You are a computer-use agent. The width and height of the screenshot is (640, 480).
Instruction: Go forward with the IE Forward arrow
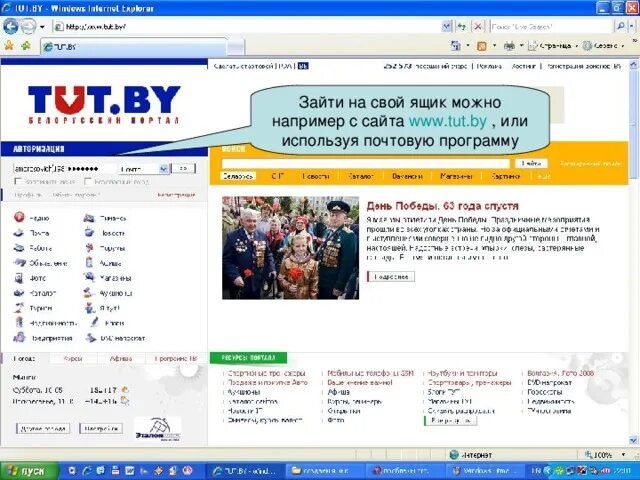click(x=28, y=27)
